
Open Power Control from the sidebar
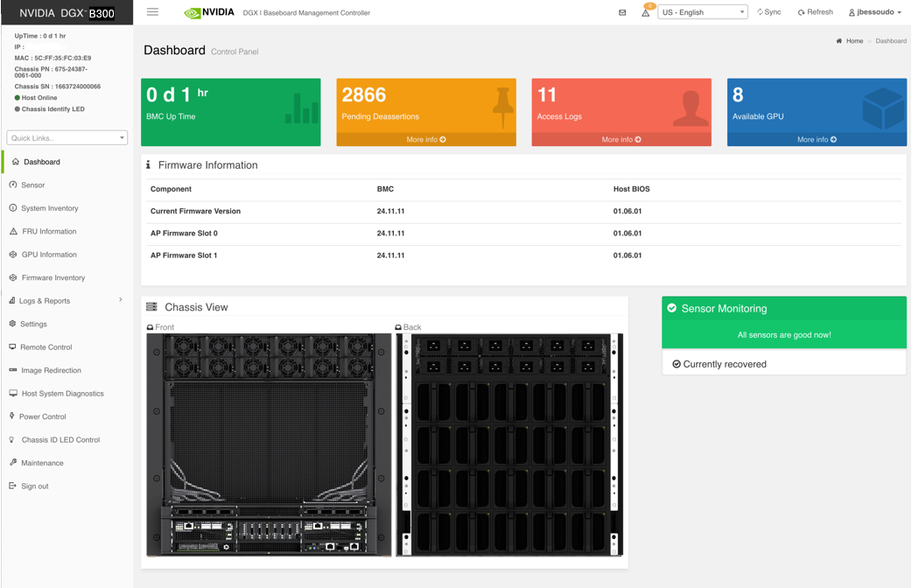point(44,416)
